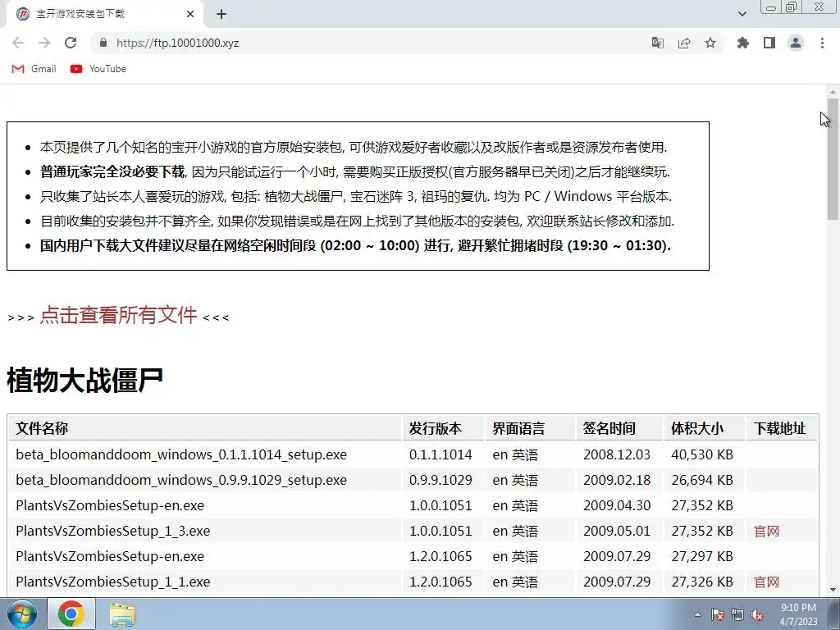The image size is (840, 630).
Task: Open the muted volume tray icon
Action: click(x=757, y=614)
